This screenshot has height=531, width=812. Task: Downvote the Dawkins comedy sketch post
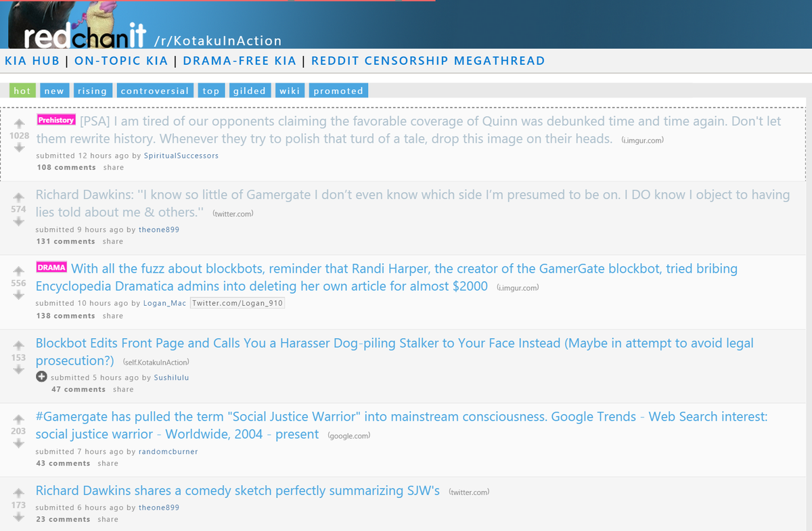[19, 517]
